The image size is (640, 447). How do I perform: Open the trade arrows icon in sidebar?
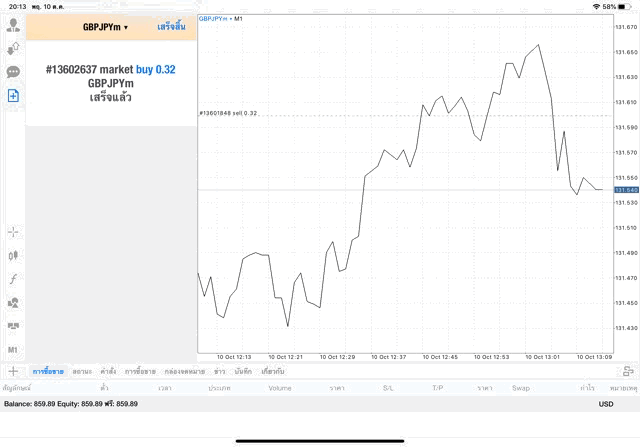coord(14,47)
